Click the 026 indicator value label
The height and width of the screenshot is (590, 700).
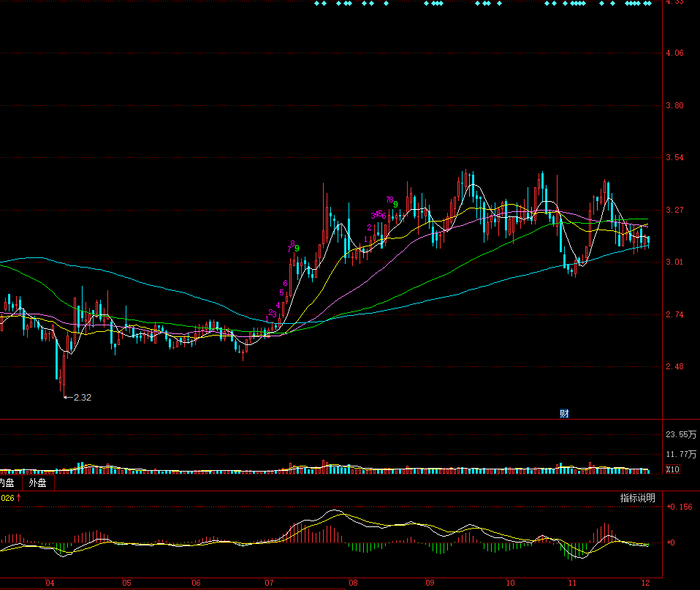(7, 498)
